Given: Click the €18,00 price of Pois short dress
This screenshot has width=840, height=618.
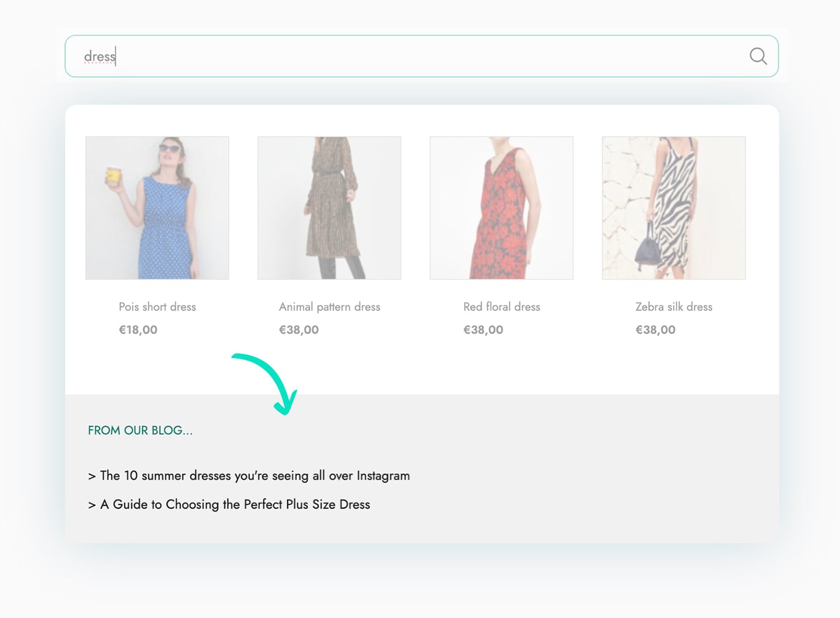Looking at the screenshot, I should [138, 330].
